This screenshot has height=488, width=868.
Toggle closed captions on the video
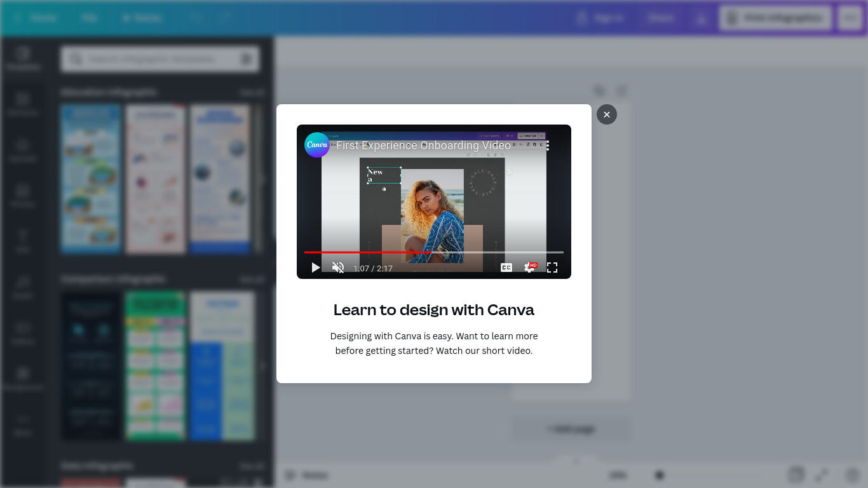506,268
